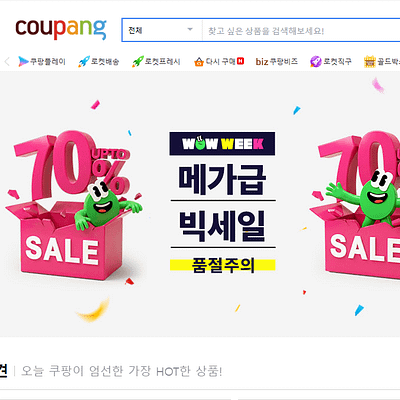Screen dimensions: 400x400
Task: Click the 다시 구매 basket icon
Action: pyautogui.click(x=199, y=62)
